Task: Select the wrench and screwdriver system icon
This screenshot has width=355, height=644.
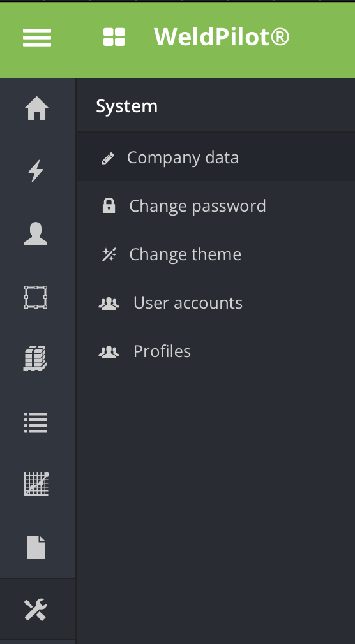Action: (36, 610)
